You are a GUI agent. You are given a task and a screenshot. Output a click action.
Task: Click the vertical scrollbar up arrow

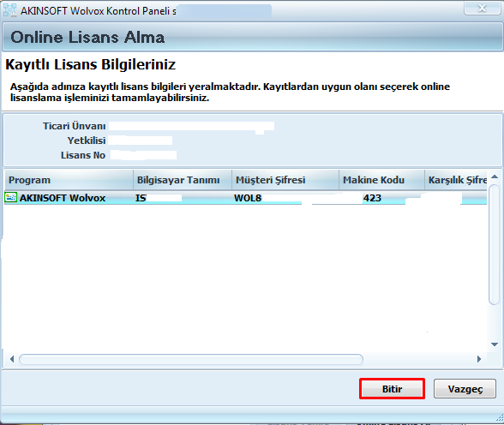coord(495,177)
